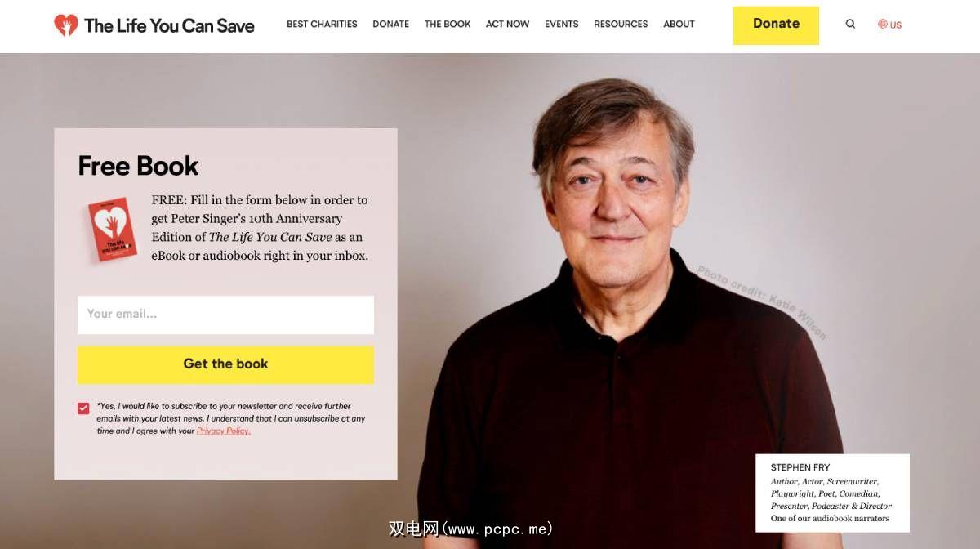Open the Privacy Policy link
The height and width of the screenshot is (549, 980).
[224, 431]
